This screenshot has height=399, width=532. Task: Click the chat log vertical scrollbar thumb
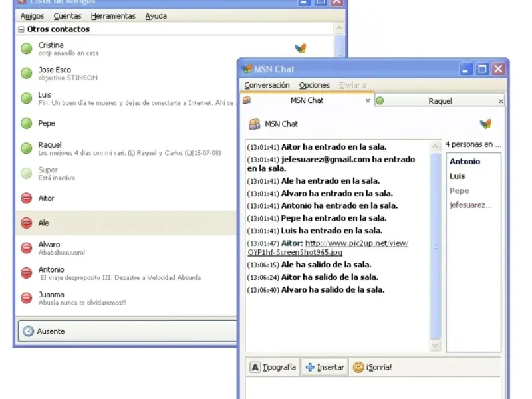[x=435, y=246]
